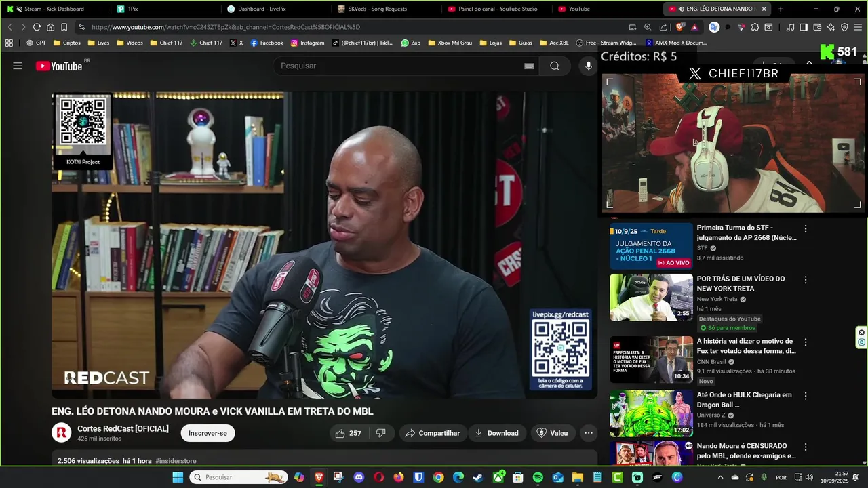Dislike the video with thumbs down
This screenshot has width=868, height=488.
(381, 433)
